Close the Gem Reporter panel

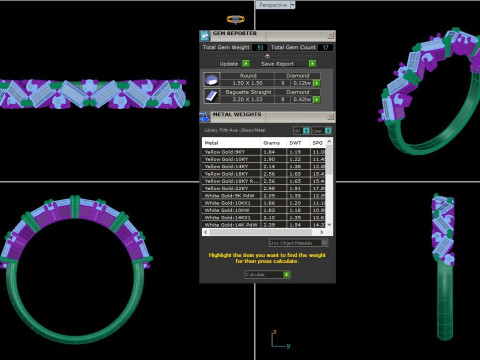pos(330,35)
